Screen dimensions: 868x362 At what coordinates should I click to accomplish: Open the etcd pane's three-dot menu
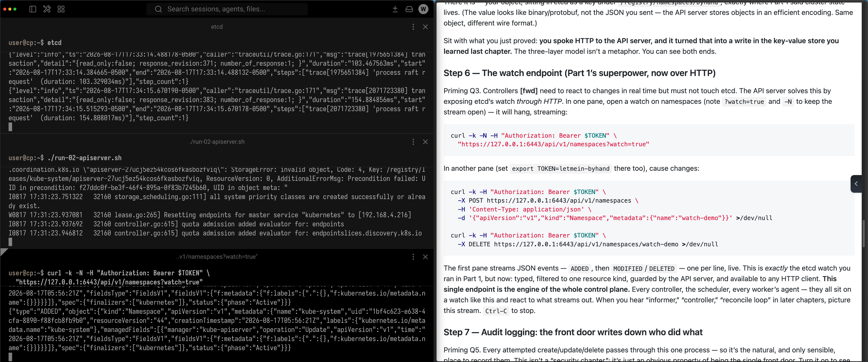[413, 27]
